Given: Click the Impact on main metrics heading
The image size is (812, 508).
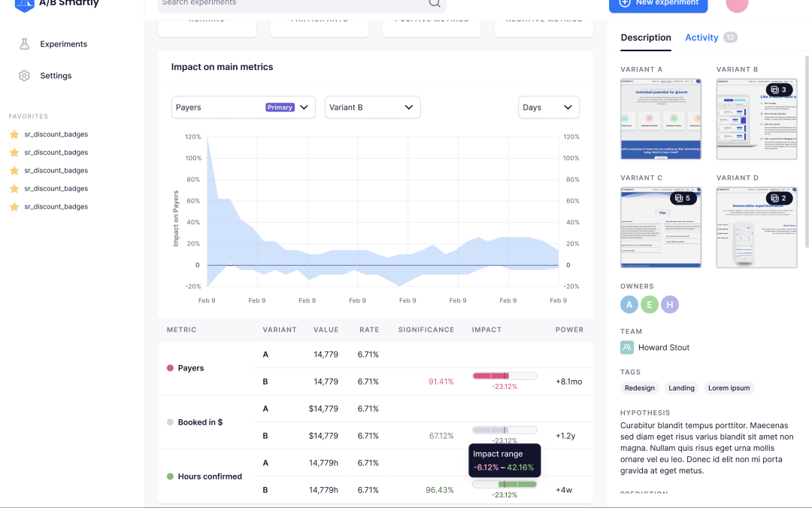Looking at the screenshot, I should coord(222,67).
